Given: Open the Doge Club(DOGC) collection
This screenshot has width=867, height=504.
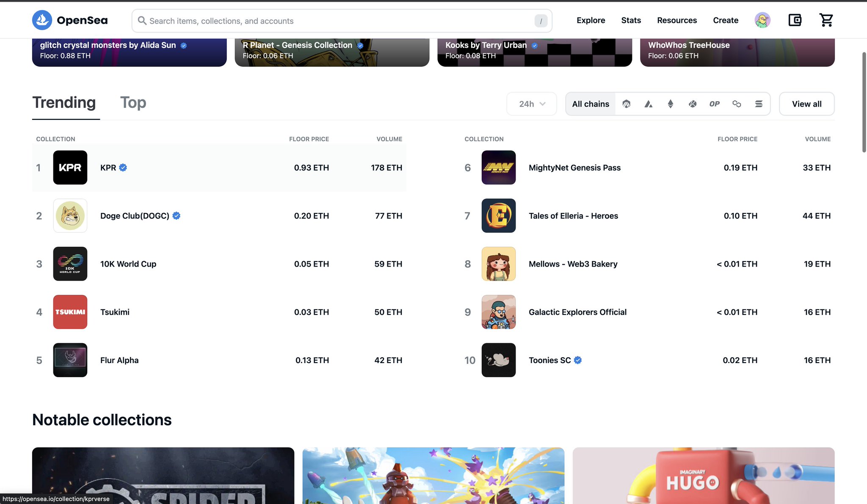Looking at the screenshot, I should click(135, 216).
